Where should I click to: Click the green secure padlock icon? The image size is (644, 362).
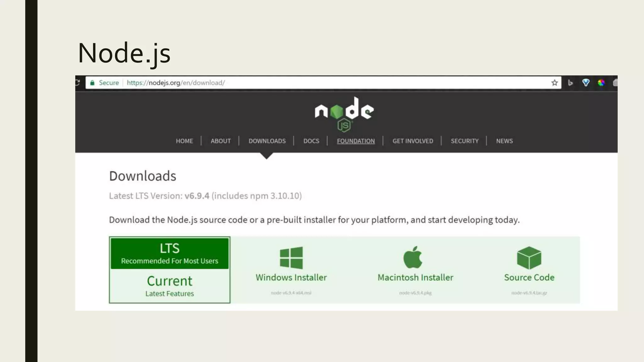tap(92, 83)
